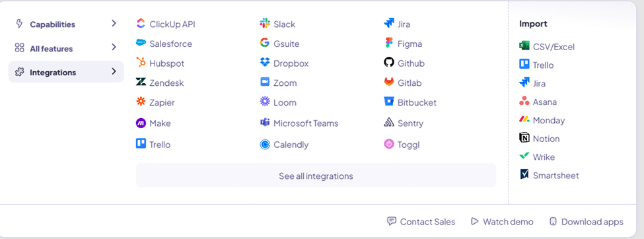
Task: Open the Dropbox icon
Action: (265, 63)
